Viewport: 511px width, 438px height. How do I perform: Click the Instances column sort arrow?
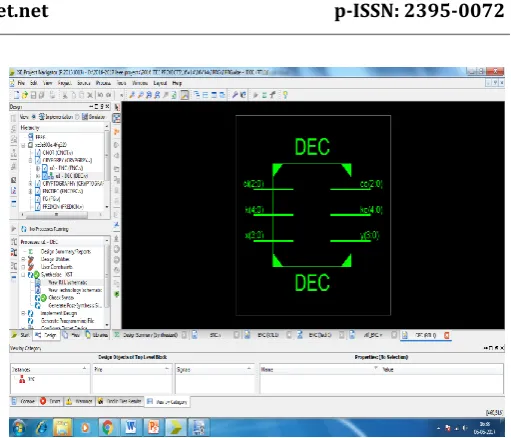pos(84,369)
